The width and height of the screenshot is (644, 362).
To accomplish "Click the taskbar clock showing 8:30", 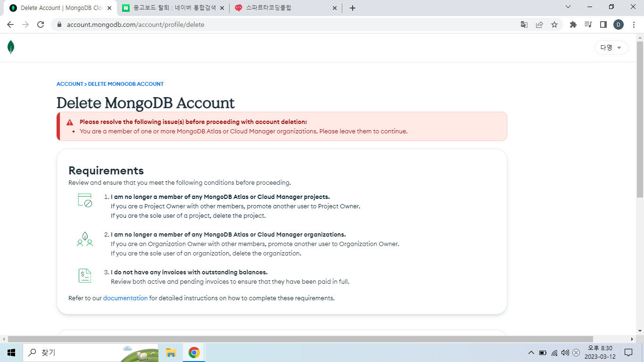I will 600,353.
